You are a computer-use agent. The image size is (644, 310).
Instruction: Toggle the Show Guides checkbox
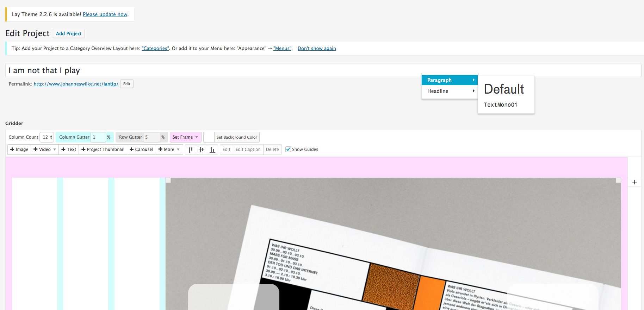[x=288, y=150]
